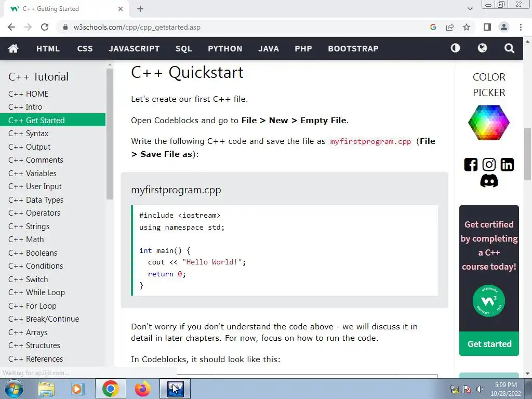The height and width of the screenshot is (399, 532).
Task: Go to W3Schools home icon
Action: coord(13,48)
